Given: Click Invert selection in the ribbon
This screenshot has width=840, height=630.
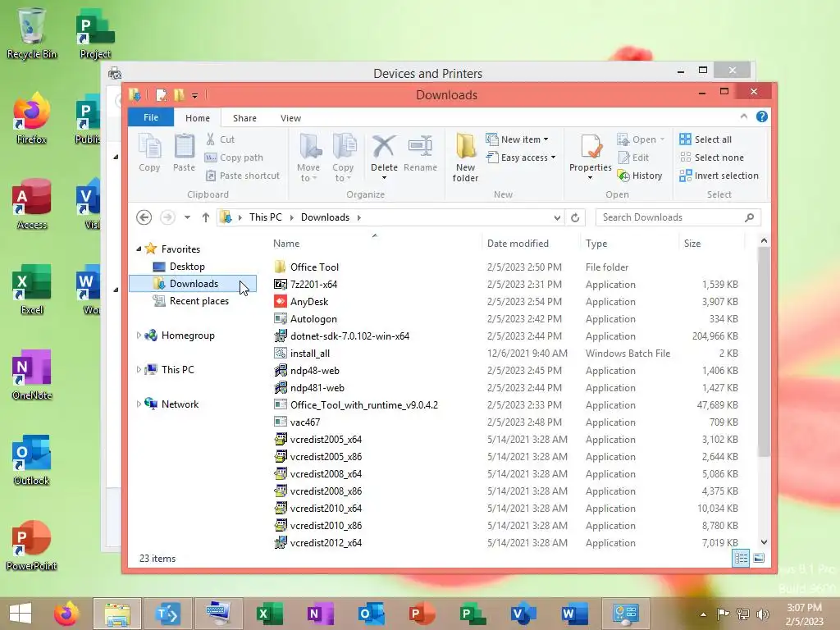Looking at the screenshot, I should click(719, 176).
